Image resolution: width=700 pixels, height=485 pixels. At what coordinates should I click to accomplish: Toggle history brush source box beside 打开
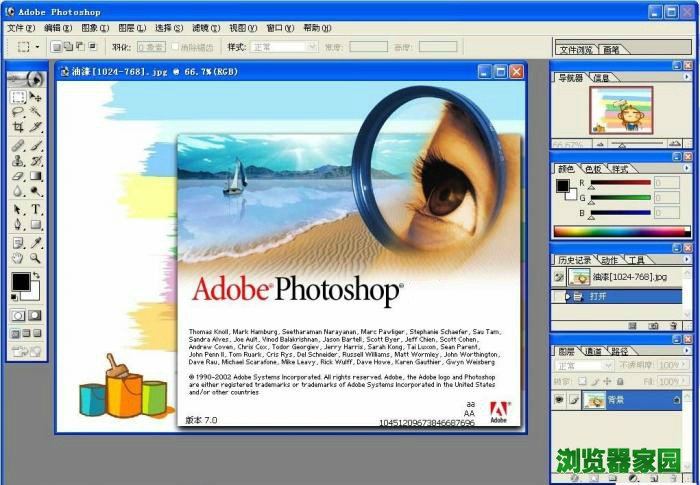coord(560,297)
